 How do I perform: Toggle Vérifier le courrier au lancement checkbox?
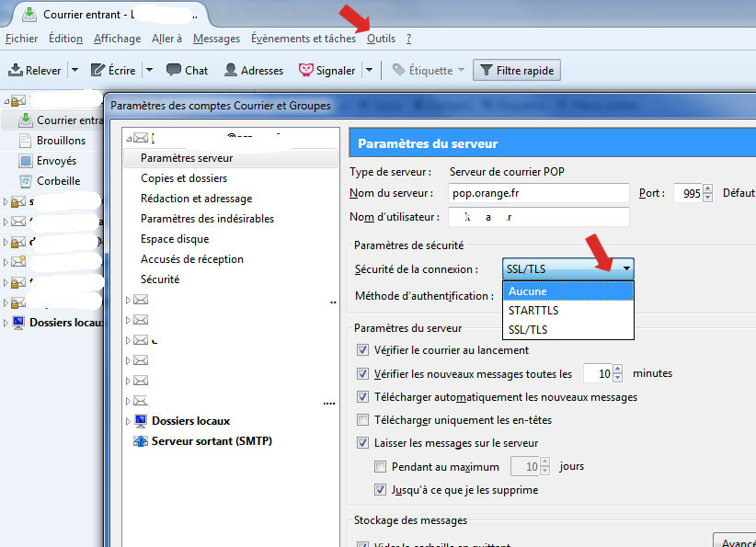point(363,350)
